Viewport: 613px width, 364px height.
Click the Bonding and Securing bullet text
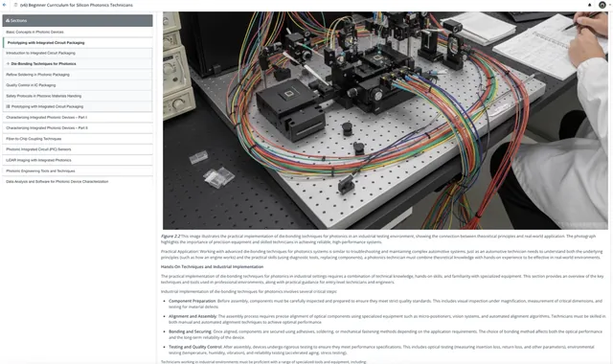pyautogui.click(x=385, y=334)
